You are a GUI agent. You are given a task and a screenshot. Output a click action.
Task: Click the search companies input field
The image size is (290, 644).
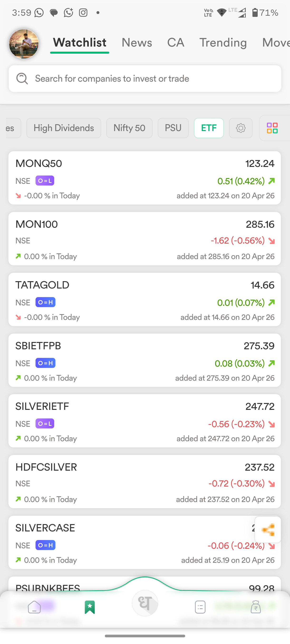tap(150, 79)
